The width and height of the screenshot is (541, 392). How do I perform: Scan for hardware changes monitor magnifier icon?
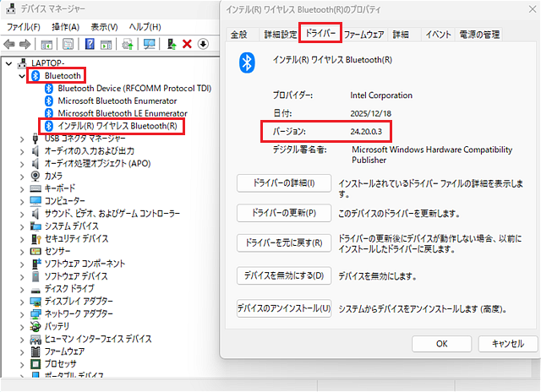pyautogui.click(x=150, y=44)
